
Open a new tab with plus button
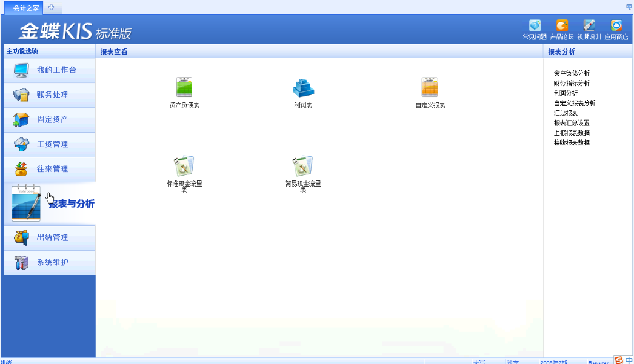[52, 7]
